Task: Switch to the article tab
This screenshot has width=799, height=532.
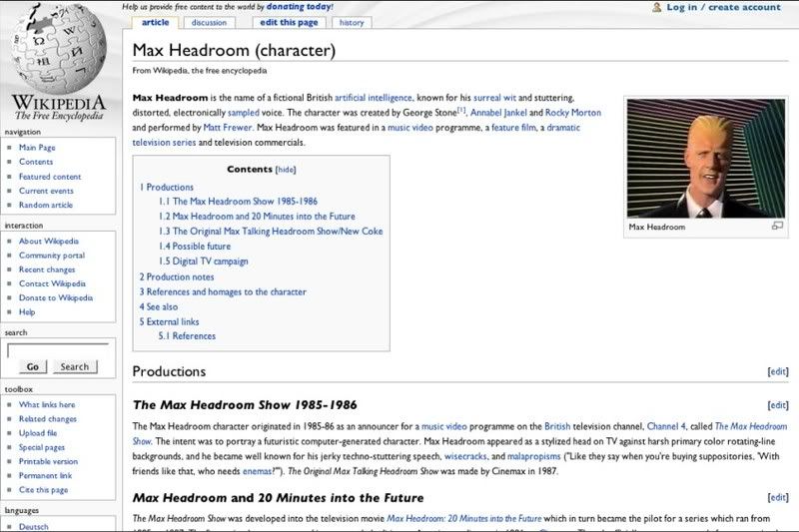Action: pyautogui.click(x=155, y=22)
